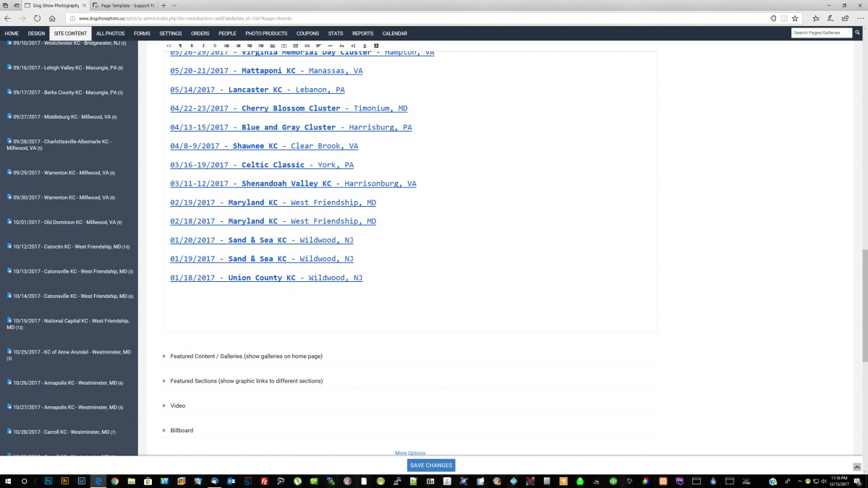This screenshot has width=868, height=488.
Task: Open the FORMS menu
Action: coord(142,33)
